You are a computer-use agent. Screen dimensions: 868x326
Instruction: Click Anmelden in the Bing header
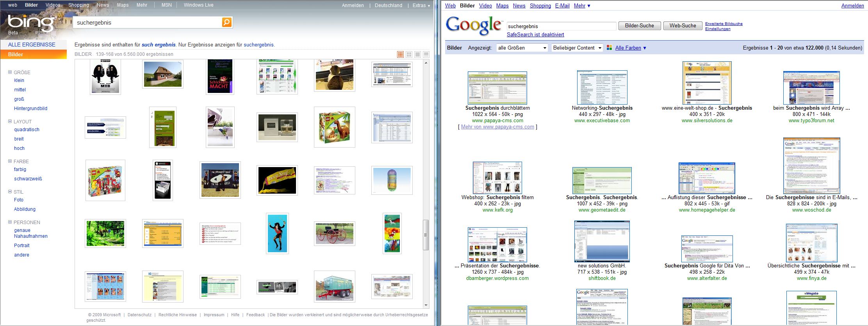tap(353, 5)
